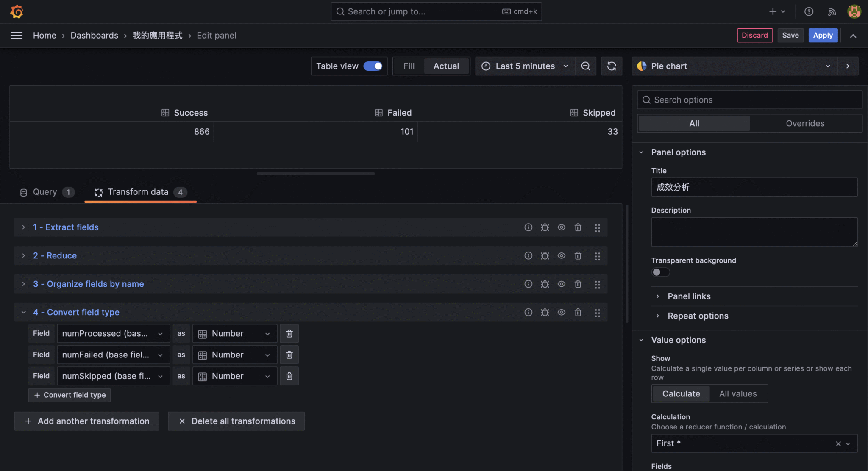The height and width of the screenshot is (471, 868).
Task: Open the numProcessed field dropdown
Action: tap(113, 333)
